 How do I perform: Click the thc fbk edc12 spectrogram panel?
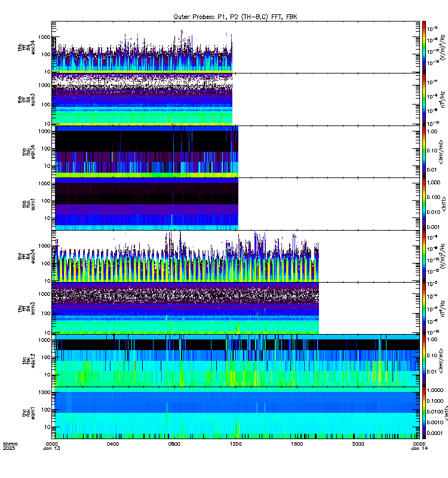point(235,361)
